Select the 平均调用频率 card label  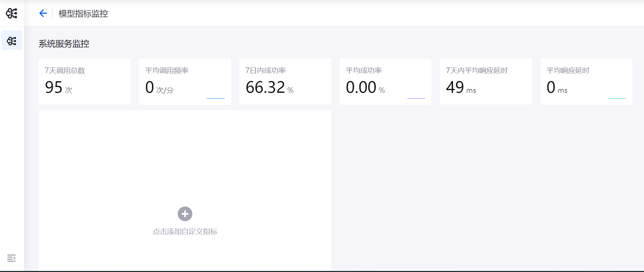(167, 71)
